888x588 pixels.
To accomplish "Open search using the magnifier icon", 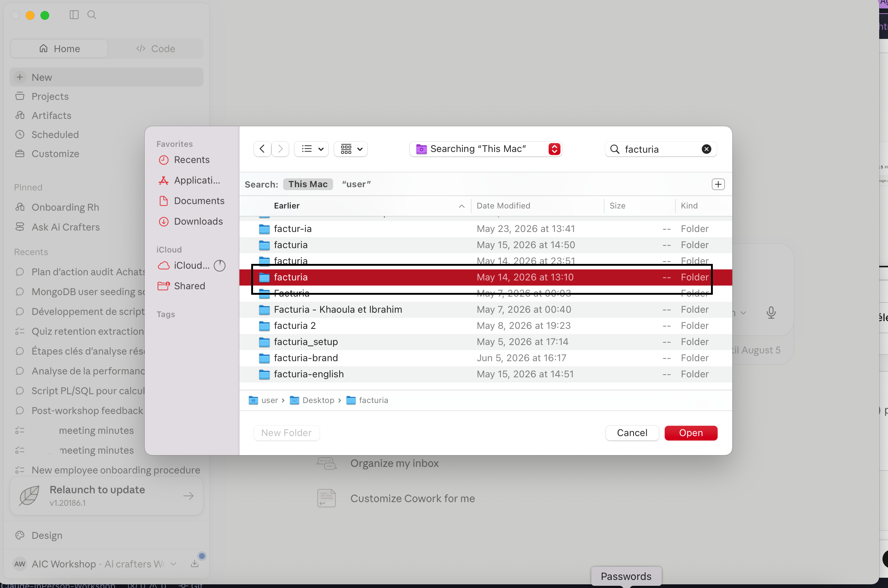I will coord(92,15).
